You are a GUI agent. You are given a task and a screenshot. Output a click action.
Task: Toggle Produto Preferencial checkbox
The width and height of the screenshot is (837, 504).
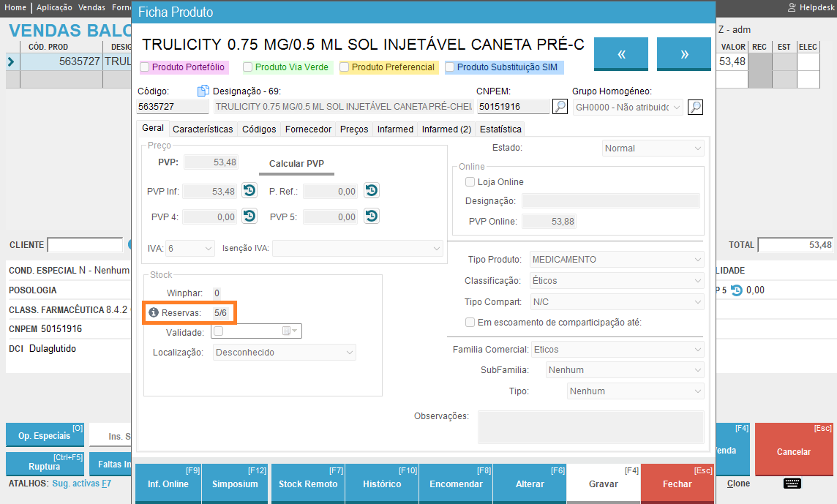(345, 67)
